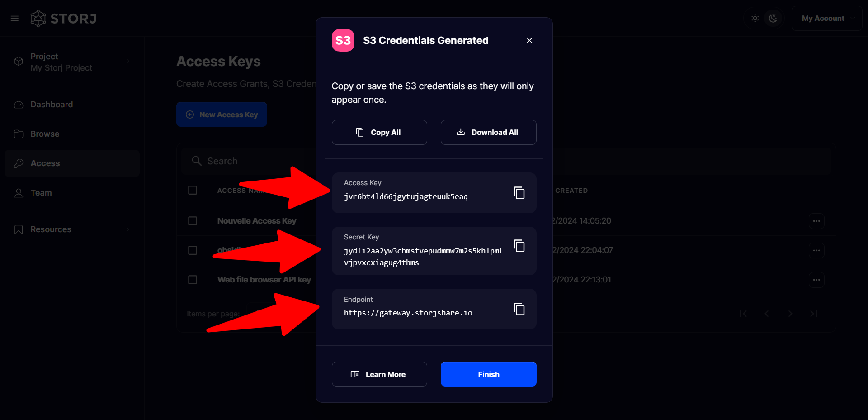Check the Web file browser API key checkbox
The height and width of the screenshot is (420, 868).
pyautogui.click(x=193, y=280)
